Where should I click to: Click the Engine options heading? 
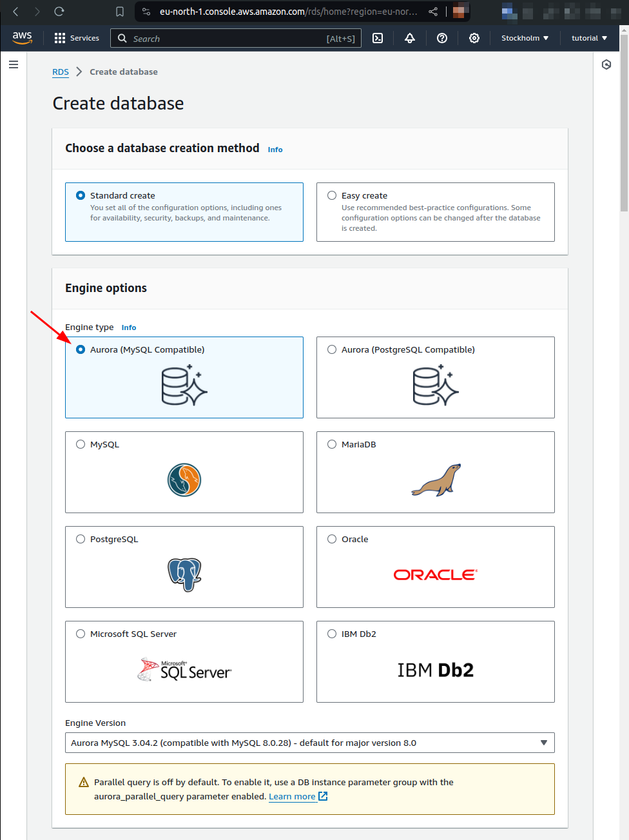[x=106, y=288]
